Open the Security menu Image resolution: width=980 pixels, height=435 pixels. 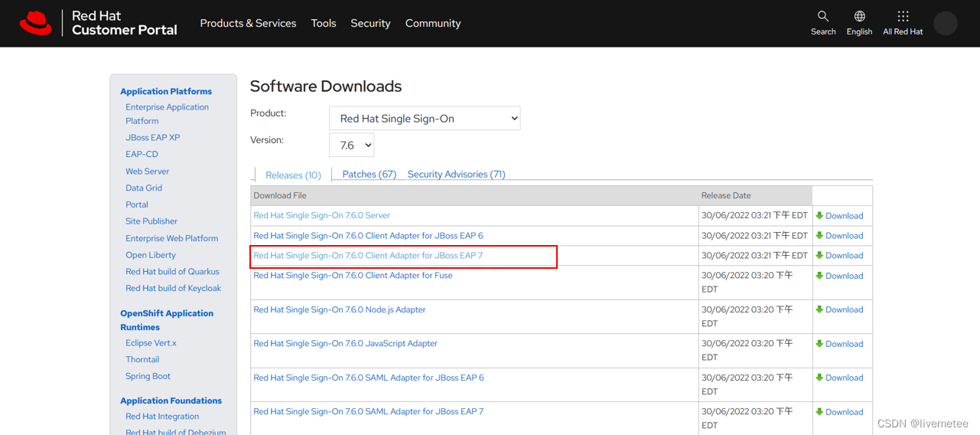pyautogui.click(x=370, y=23)
